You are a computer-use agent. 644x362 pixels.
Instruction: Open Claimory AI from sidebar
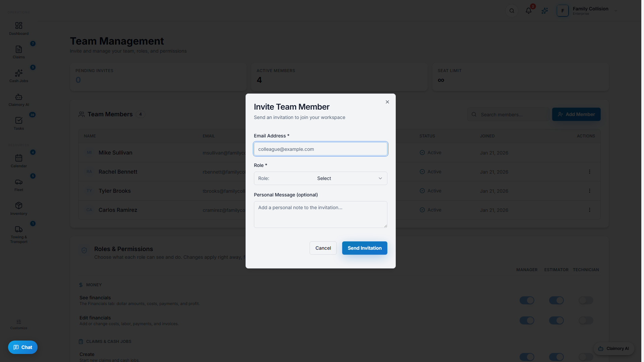click(19, 100)
